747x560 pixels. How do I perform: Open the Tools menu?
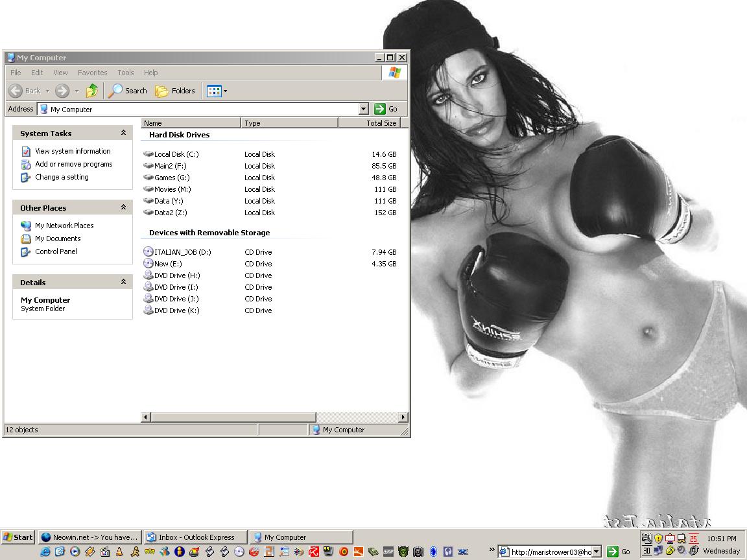coord(125,73)
